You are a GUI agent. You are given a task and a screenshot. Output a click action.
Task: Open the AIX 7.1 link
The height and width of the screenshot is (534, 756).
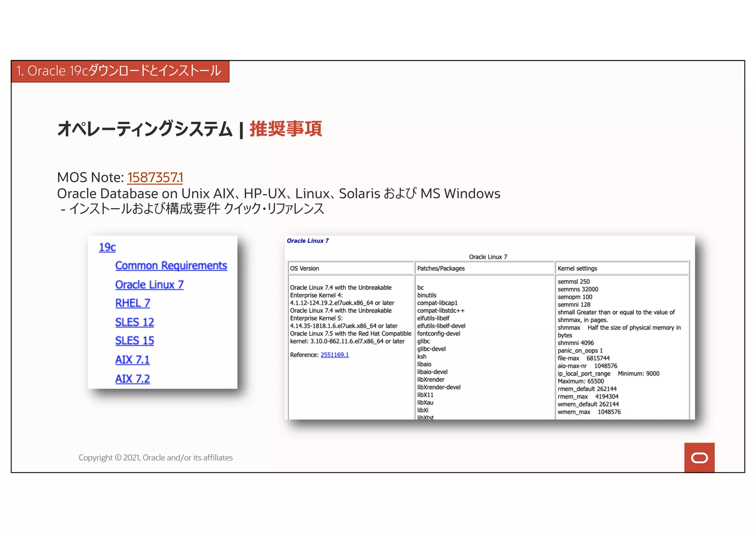pos(132,360)
